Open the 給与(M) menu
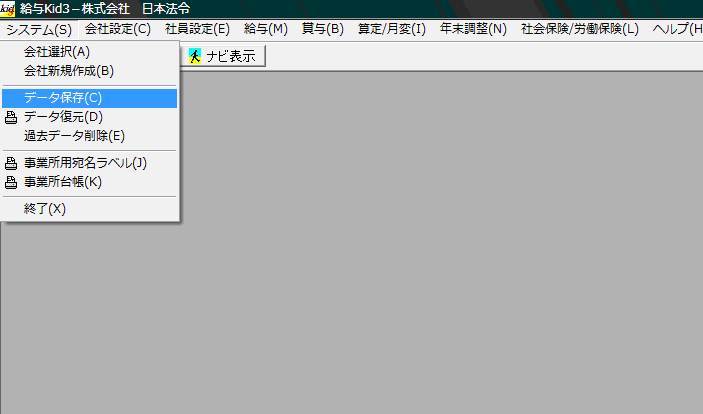 pos(266,29)
